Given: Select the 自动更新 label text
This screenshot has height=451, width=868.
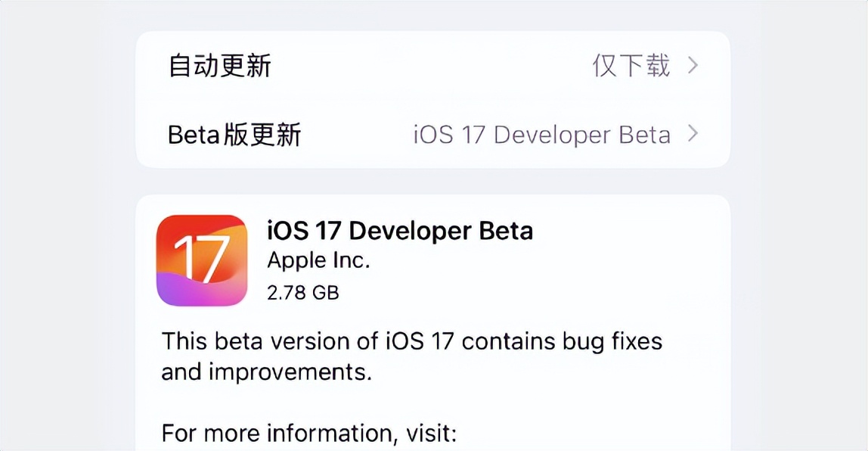Looking at the screenshot, I should coord(219,67).
